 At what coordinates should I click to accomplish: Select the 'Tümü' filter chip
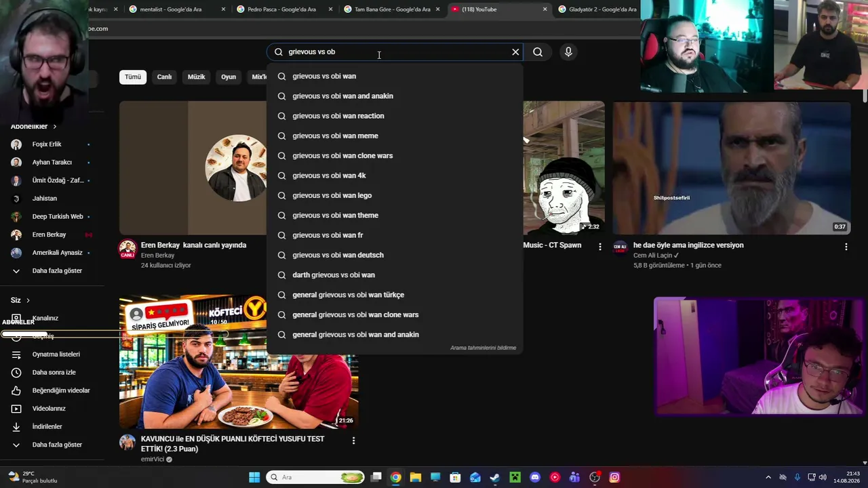(x=133, y=77)
